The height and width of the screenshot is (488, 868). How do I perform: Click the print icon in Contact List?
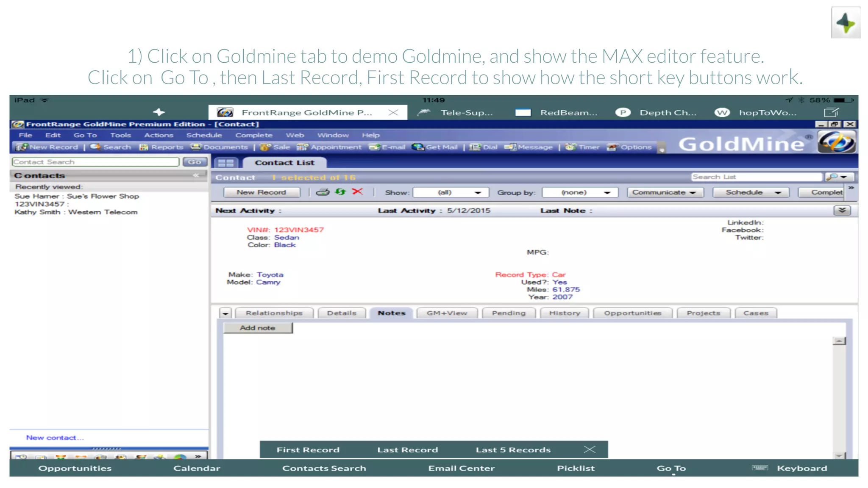pyautogui.click(x=323, y=192)
